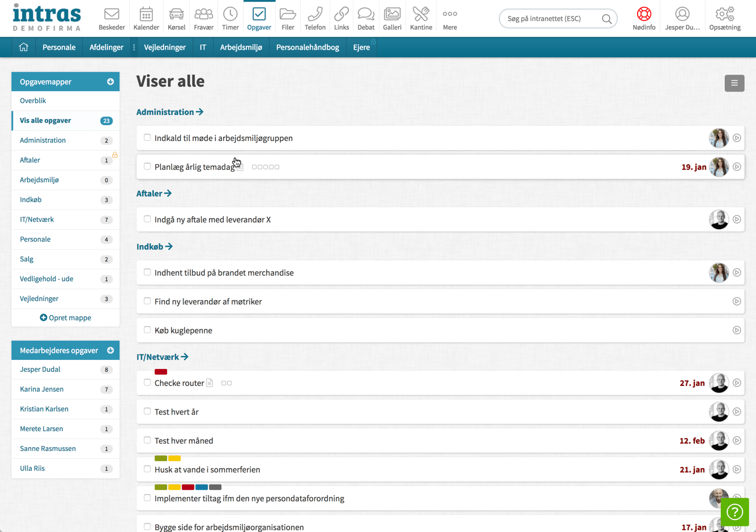Select Personalehåndbog in the navigation bar
Screen dimensions: 756x532
coord(307,48)
